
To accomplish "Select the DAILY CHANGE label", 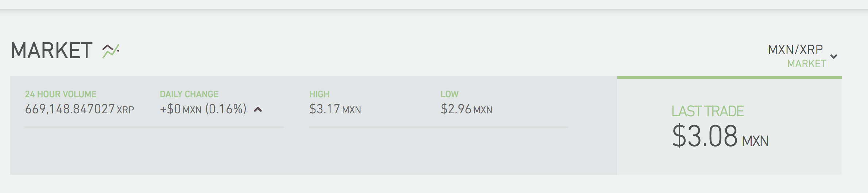I will click(189, 94).
